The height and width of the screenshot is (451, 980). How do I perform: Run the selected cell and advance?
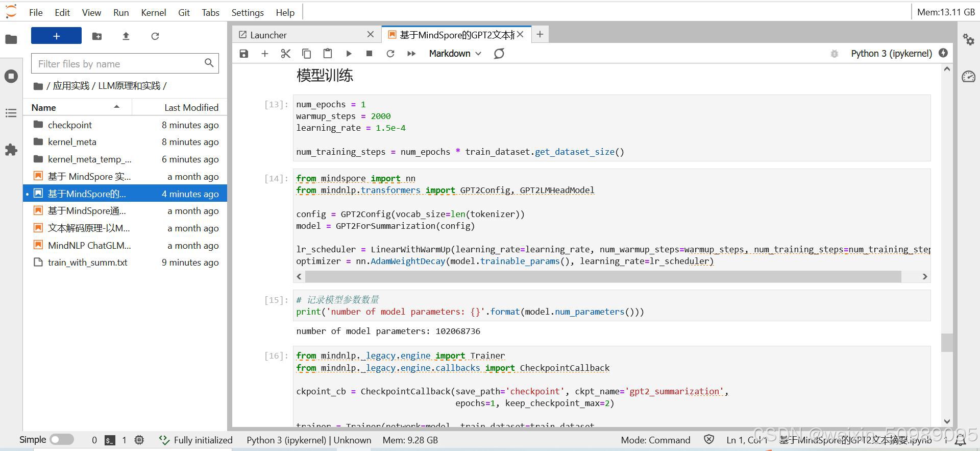click(349, 54)
